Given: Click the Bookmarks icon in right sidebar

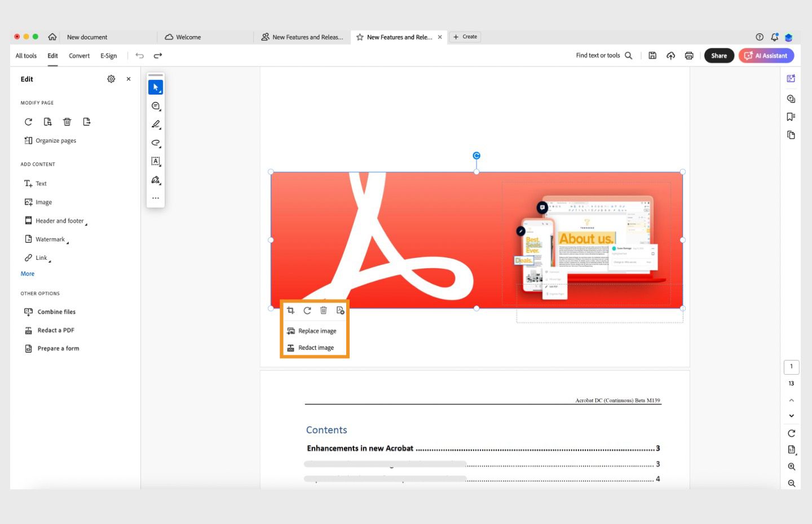Looking at the screenshot, I should tap(791, 117).
